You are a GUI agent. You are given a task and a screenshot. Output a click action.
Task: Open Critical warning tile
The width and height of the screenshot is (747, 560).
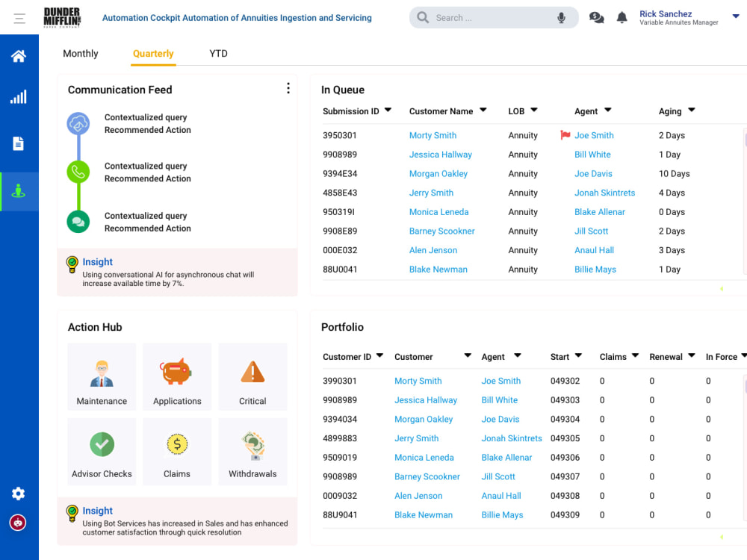[x=252, y=376]
